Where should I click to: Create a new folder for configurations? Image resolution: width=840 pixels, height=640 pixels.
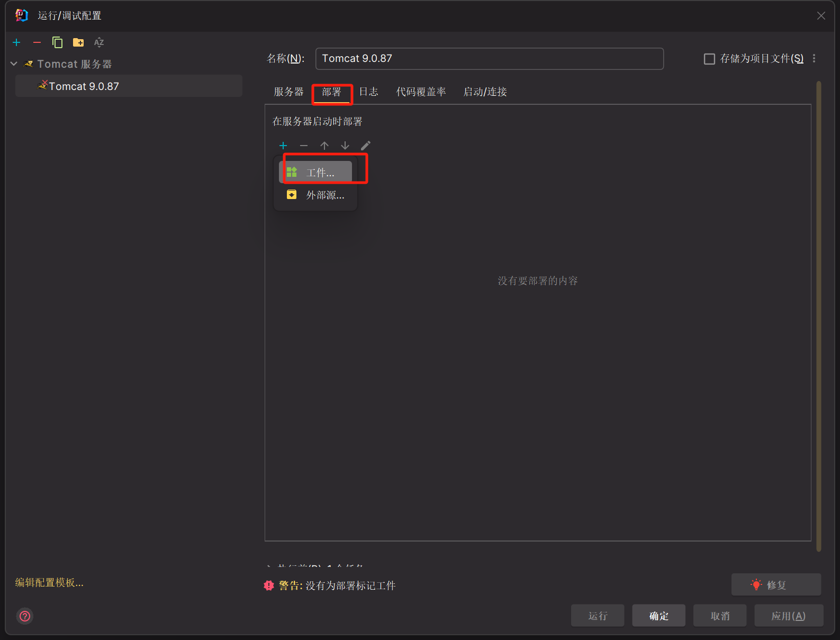pyautogui.click(x=78, y=42)
